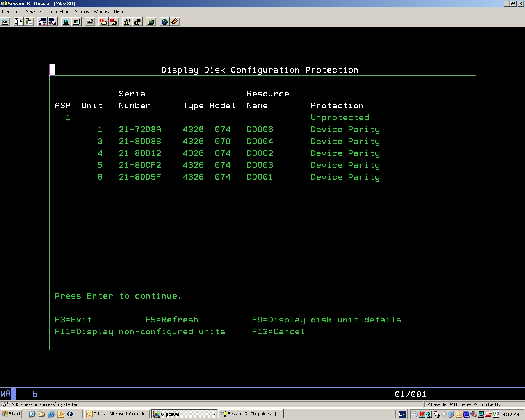Click the Receive File from Host icon
The width and height of the screenshot is (525, 420).
pos(52,22)
